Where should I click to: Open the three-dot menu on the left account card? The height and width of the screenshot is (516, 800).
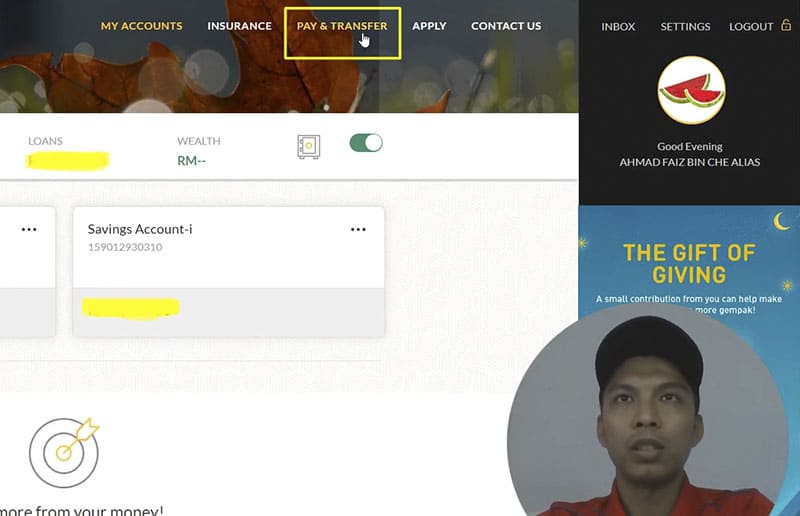tap(29, 230)
